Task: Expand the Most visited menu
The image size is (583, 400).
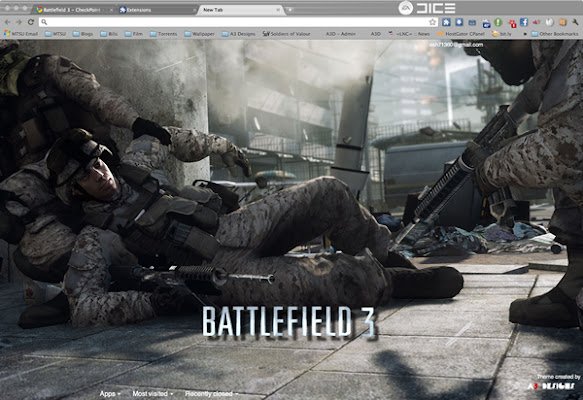Action: (153, 393)
